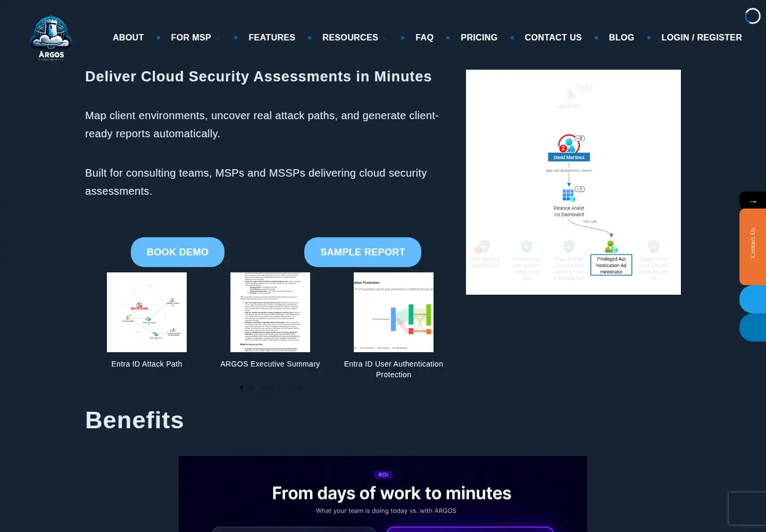Image resolution: width=766 pixels, height=532 pixels.
Task: Open the ARGOS Executive Summary thumbnail
Action: pos(270,312)
